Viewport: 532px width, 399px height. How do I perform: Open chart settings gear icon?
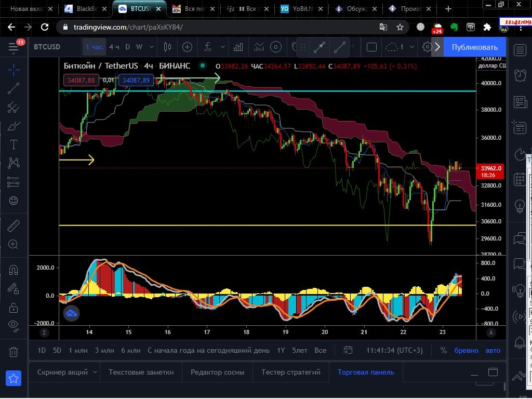coord(427,47)
